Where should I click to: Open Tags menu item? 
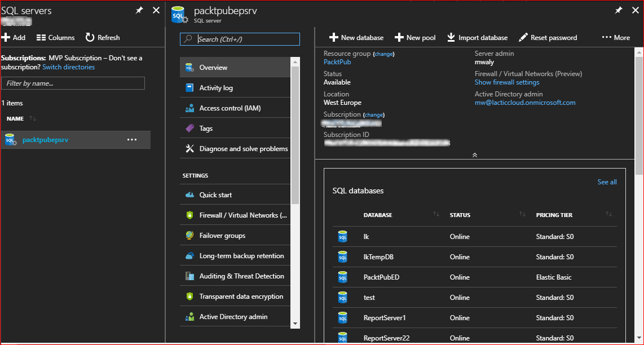(x=235, y=128)
